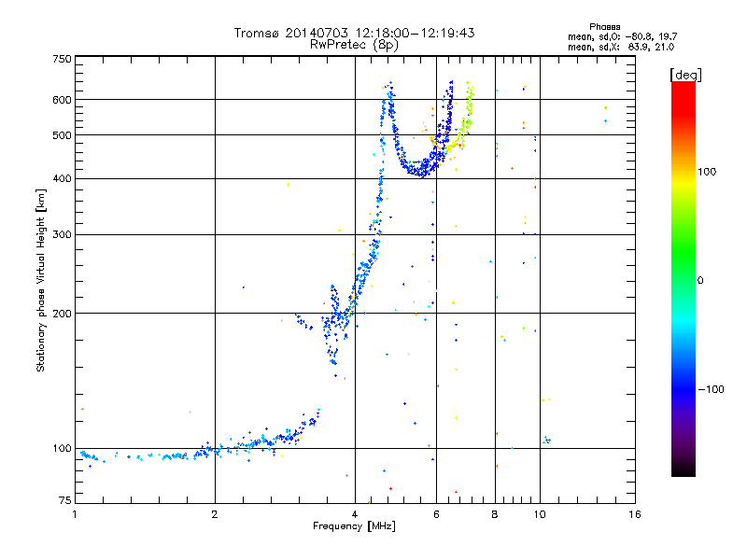Click the y-axis '300' label
Screen dimensions: 747x560
(x=62, y=235)
